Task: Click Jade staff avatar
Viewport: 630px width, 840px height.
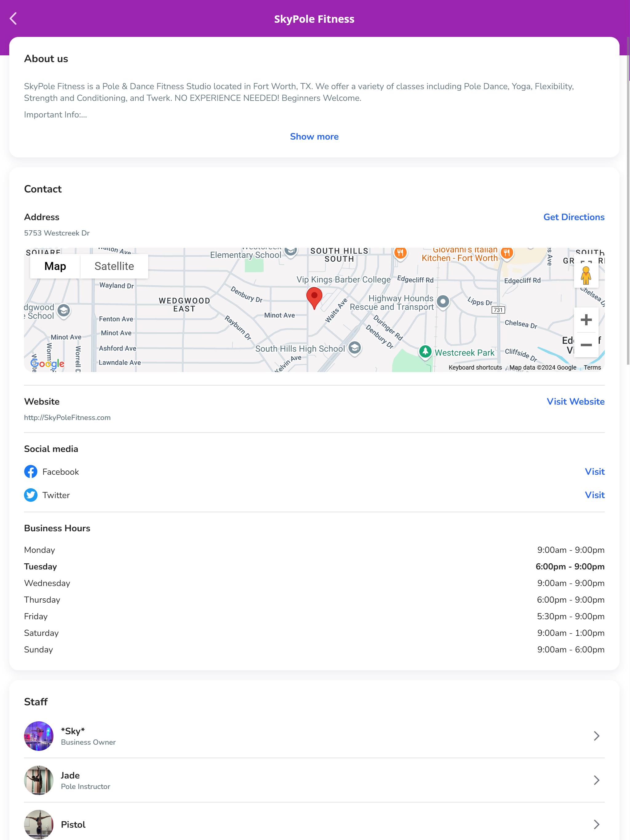Action: (39, 780)
